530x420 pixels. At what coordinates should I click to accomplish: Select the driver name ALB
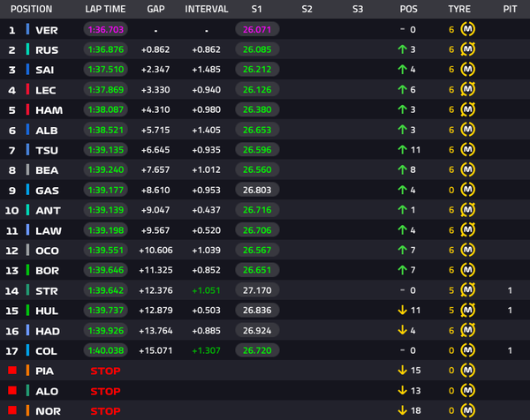(x=47, y=131)
